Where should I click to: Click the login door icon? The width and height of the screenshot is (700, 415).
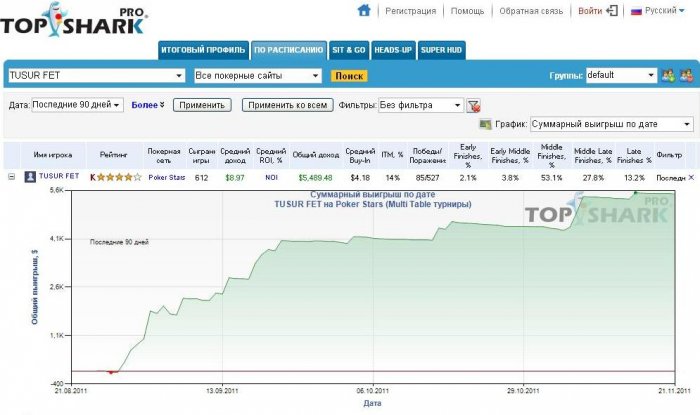point(612,10)
